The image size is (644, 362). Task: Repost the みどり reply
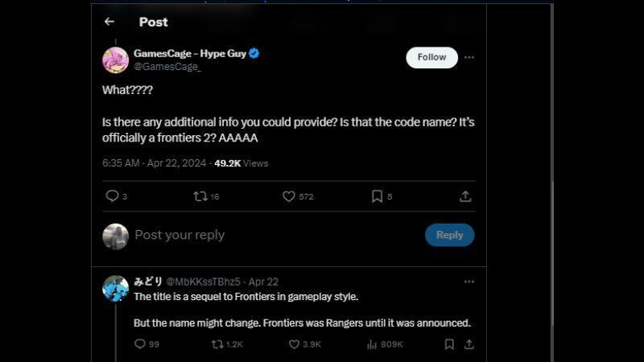[217, 344]
